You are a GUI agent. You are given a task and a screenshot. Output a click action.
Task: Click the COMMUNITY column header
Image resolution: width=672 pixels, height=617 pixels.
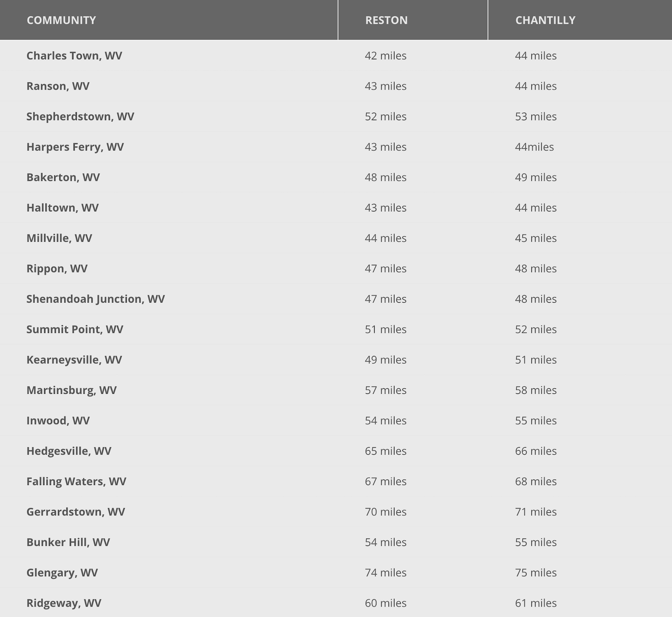pyautogui.click(x=61, y=20)
